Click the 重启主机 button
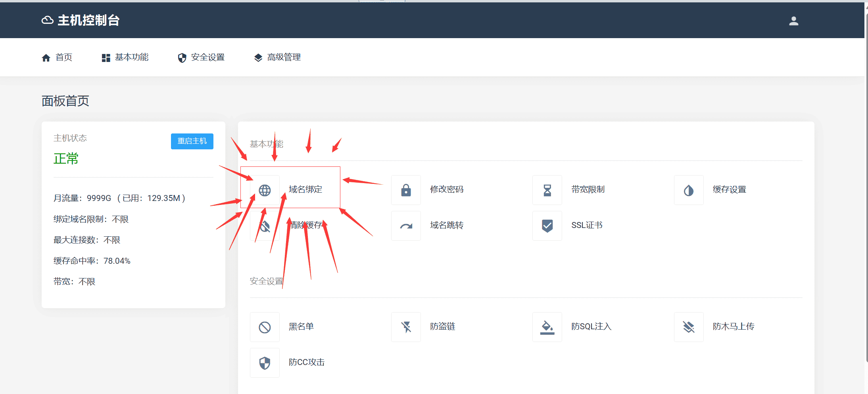868x394 pixels. pos(192,141)
